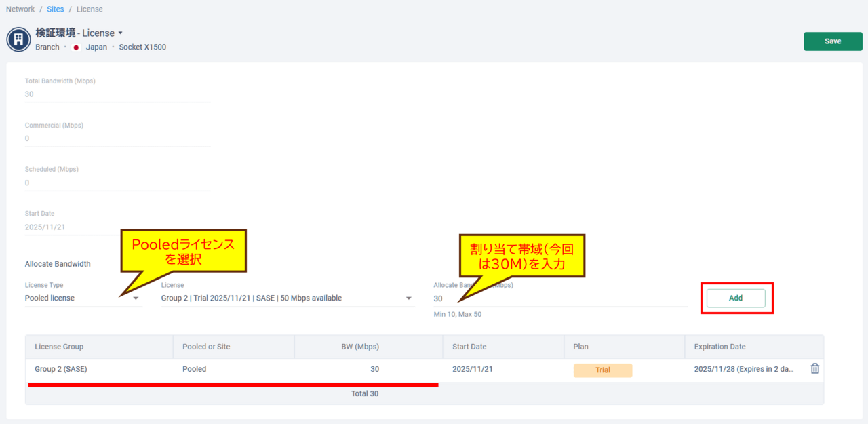Sort by Expiration Date column header
Screen dimensions: 868x424
[719, 347]
